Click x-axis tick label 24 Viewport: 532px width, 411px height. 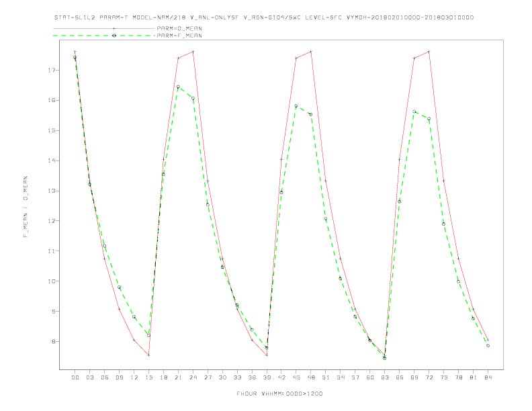pyautogui.click(x=193, y=377)
